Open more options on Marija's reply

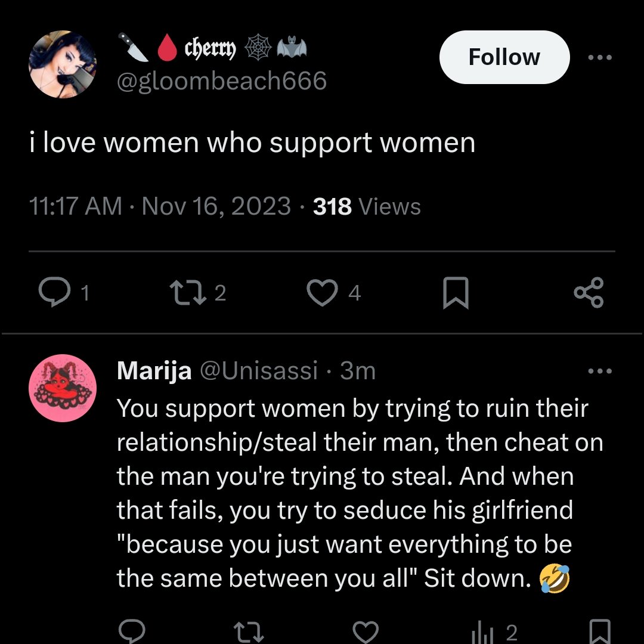600,371
